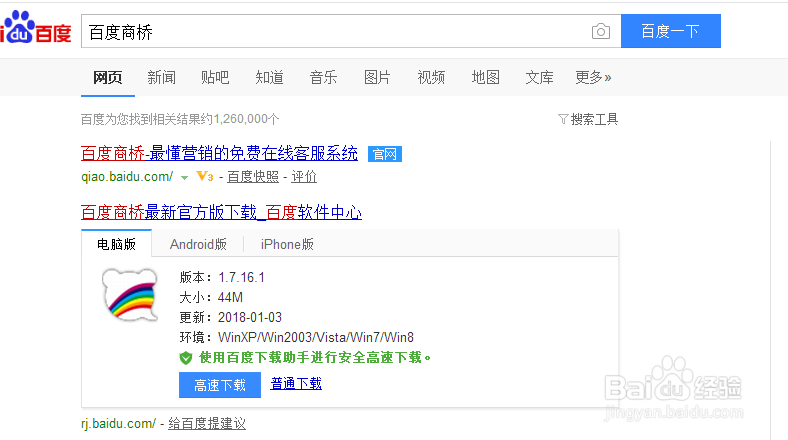Open the 音乐 tab
This screenshot has height=440, width=788.
[x=323, y=77]
